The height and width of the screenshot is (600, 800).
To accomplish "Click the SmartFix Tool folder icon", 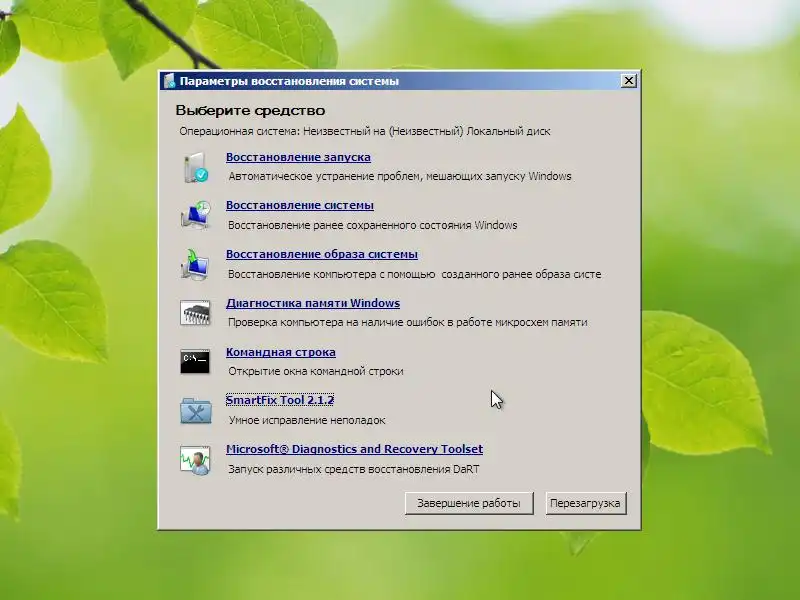I will [195, 411].
